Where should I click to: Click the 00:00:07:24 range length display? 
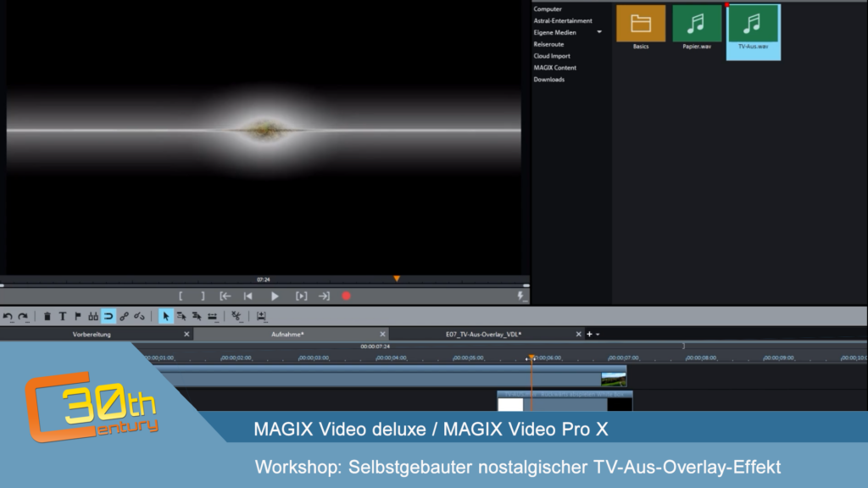pos(376,347)
